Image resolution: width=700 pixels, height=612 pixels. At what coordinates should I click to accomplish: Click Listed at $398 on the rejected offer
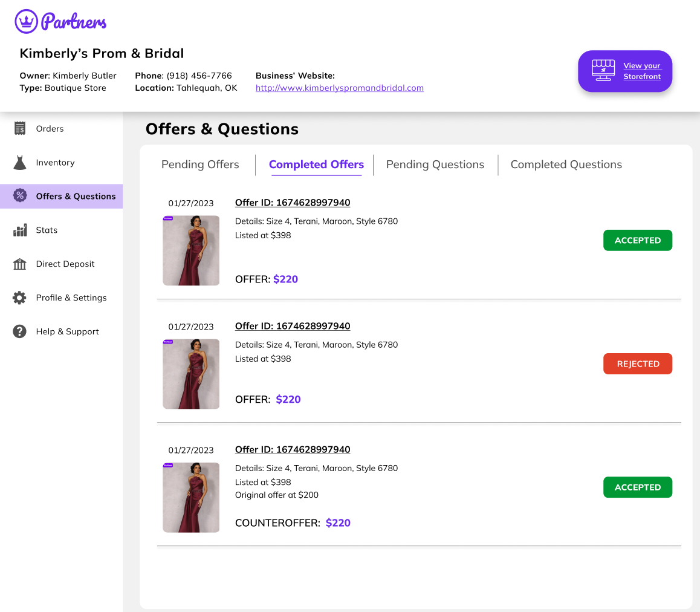pos(263,359)
